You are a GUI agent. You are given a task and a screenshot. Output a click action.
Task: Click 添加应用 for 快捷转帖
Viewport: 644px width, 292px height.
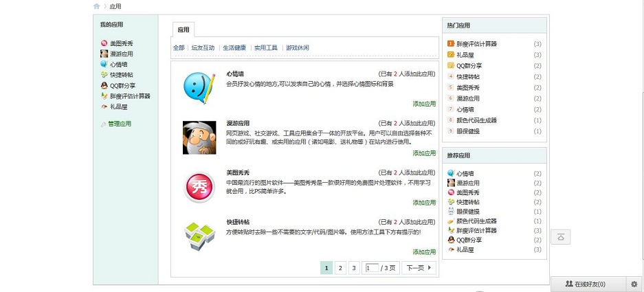coord(424,252)
